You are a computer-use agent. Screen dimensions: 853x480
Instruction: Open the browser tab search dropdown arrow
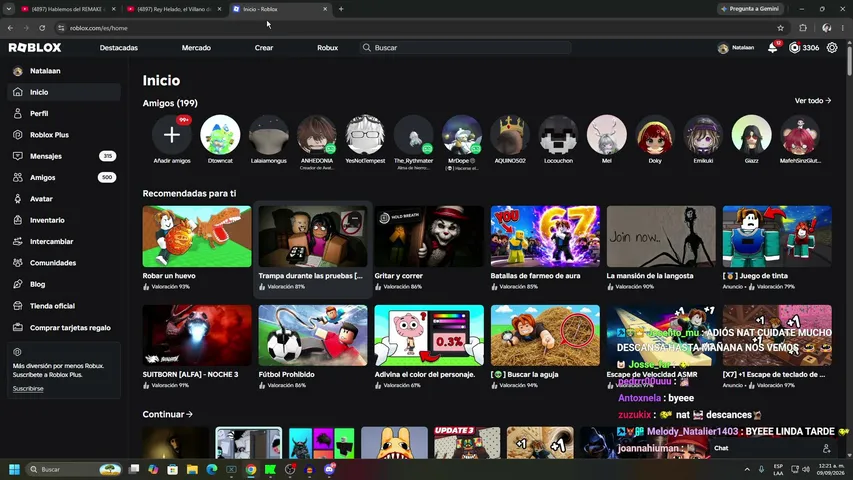pos(9,9)
